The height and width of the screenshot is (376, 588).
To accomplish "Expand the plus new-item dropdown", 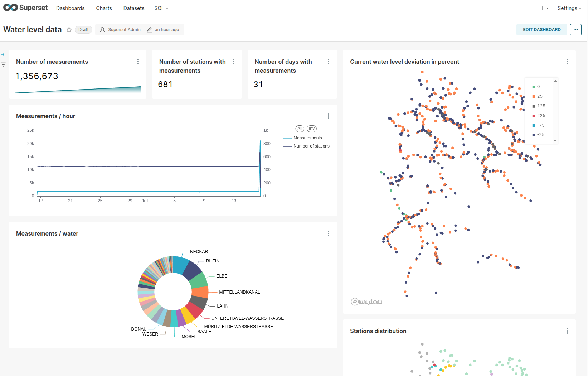I will (544, 8).
